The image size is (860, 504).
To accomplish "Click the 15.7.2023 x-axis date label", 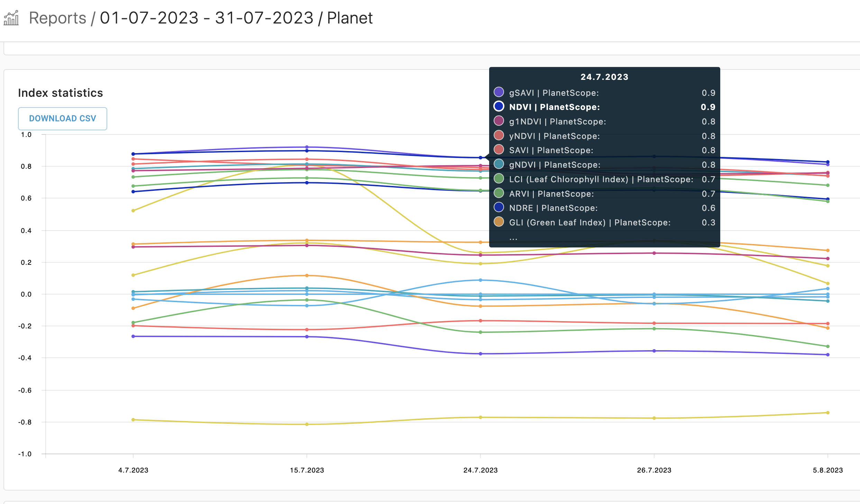I will (307, 470).
